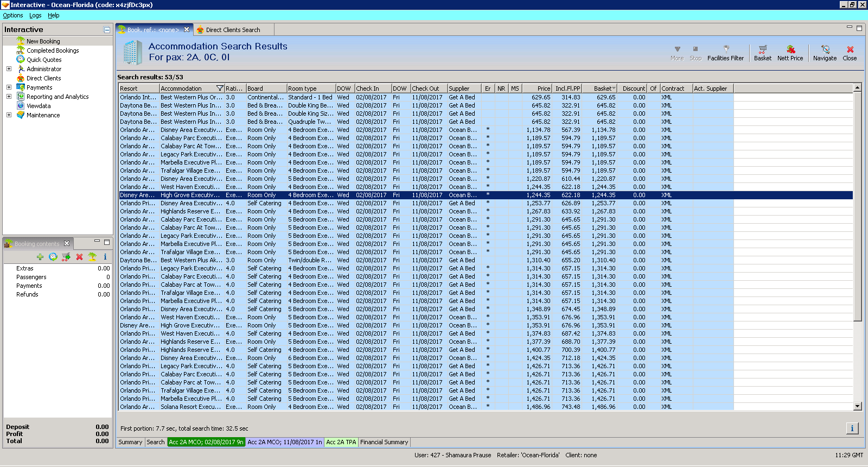Image resolution: width=868 pixels, height=467 pixels.
Task: Switch to the Financial Summary bottom tab
Action: coord(384,443)
